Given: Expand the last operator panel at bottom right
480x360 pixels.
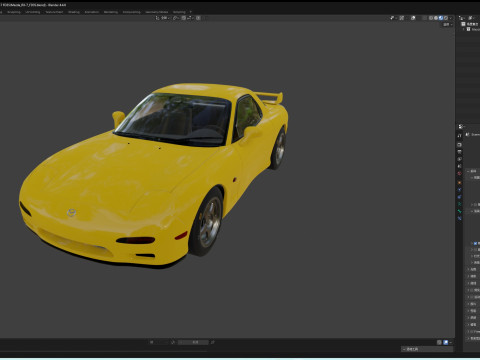Looking at the screenshot, I should tap(427, 349).
